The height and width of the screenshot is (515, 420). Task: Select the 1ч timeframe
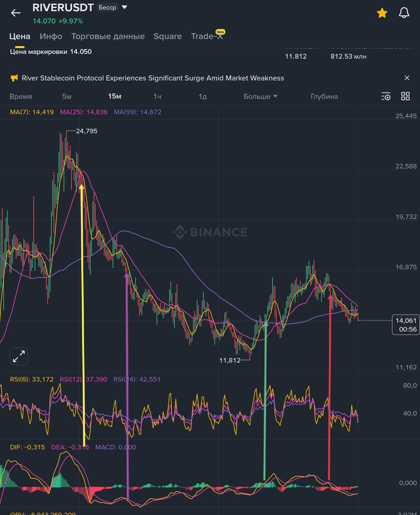(157, 97)
